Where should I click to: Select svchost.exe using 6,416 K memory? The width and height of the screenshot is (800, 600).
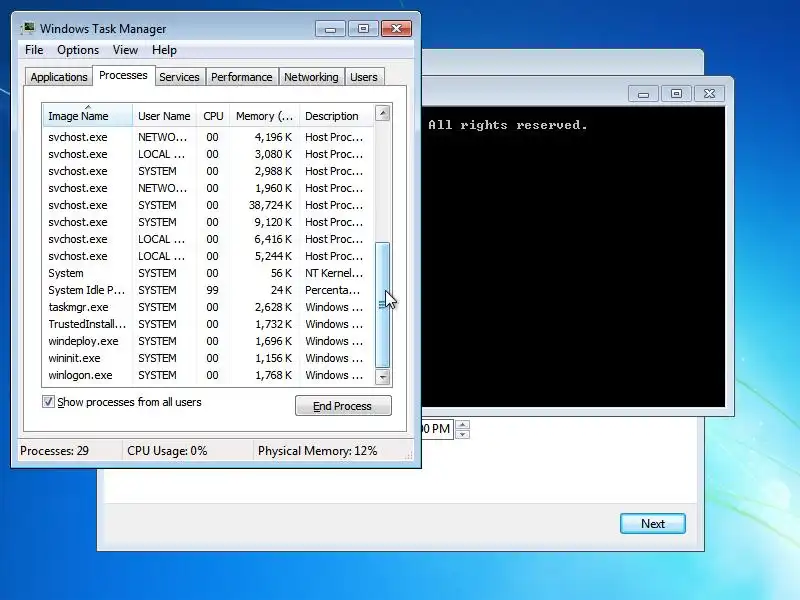pos(208,239)
